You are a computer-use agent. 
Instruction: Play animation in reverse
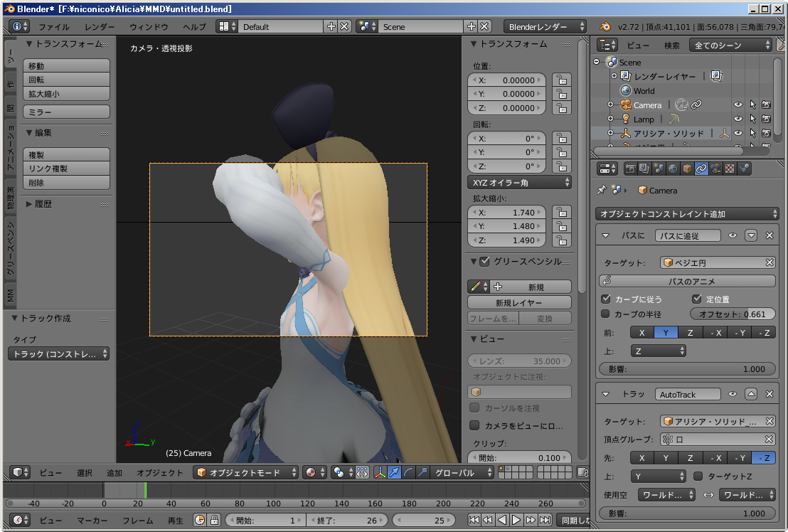click(501, 520)
